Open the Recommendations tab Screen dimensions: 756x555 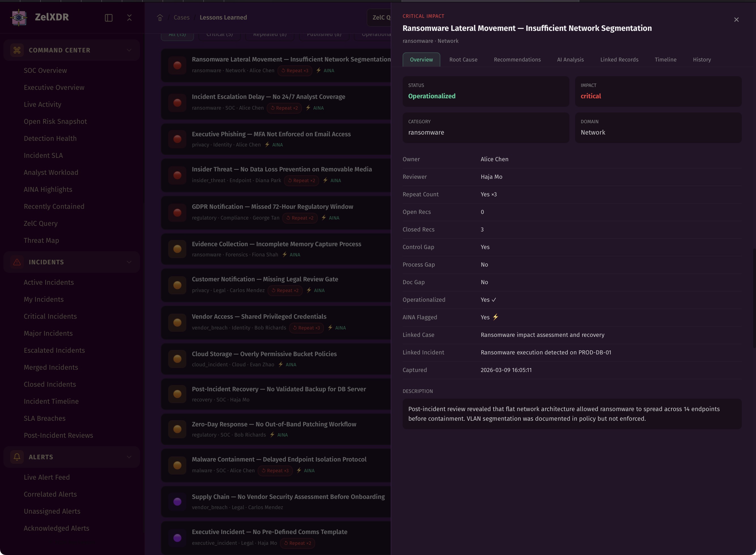pos(517,60)
